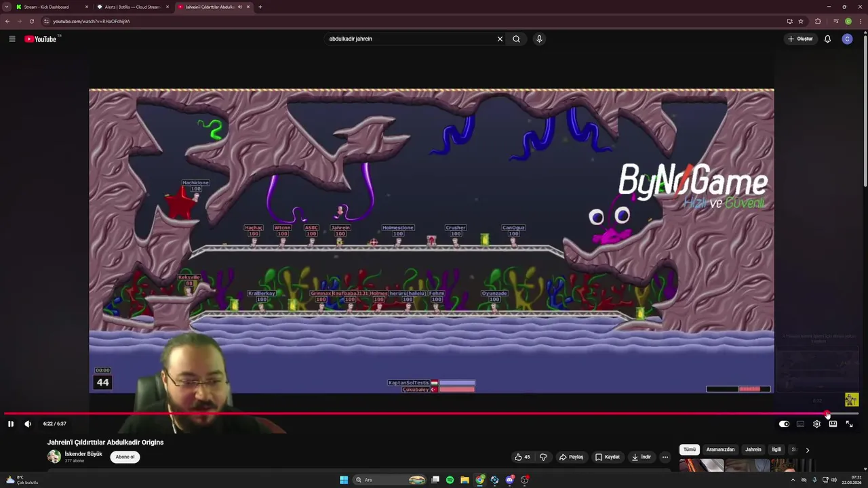Screen dimensions: 868x488
Task: Open the tab search dropdown
Action: click(x=6, y=7)
